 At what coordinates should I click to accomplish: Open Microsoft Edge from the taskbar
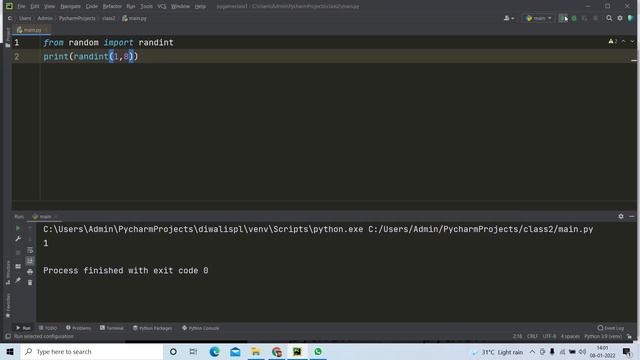214,351
